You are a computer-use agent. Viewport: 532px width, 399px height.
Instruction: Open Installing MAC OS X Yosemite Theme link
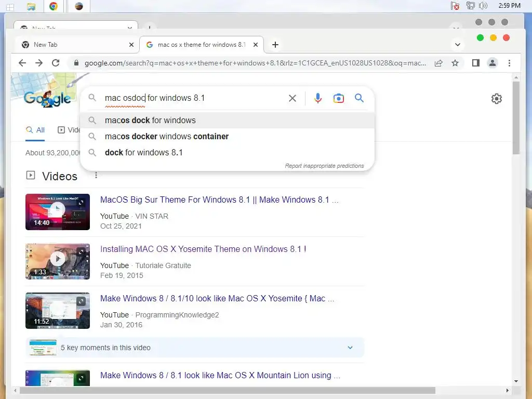203,249
